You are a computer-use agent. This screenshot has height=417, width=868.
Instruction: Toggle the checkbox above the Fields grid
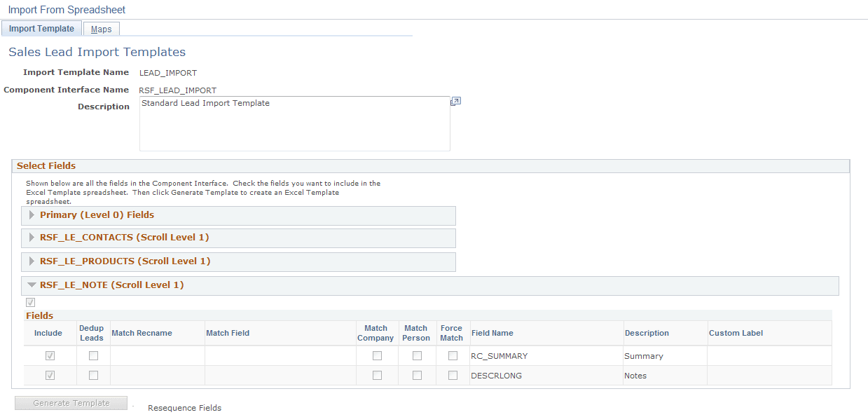tap(30, 302)
